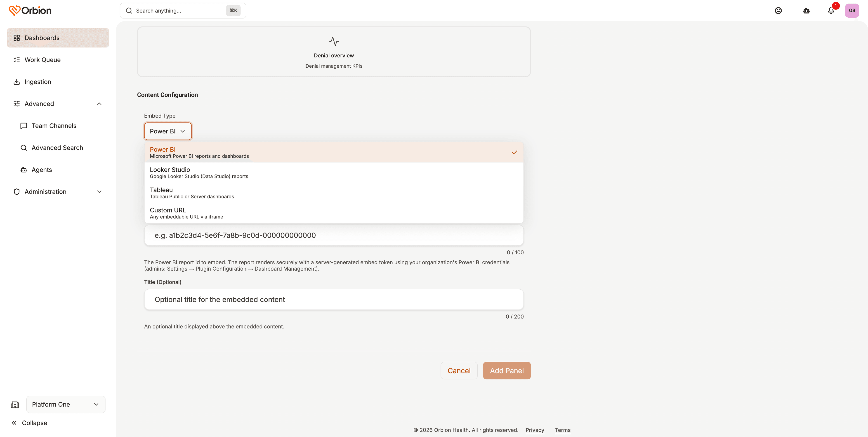Screen dimensions: 868x437
Task: Open the OS user avatar
Action: click(x=852, y=10)
